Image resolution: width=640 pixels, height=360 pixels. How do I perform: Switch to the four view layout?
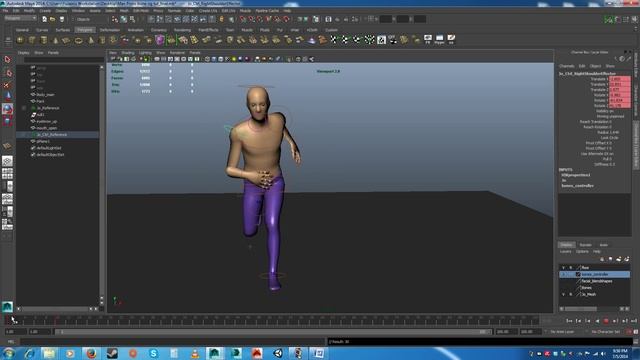[x=7, y=173]
